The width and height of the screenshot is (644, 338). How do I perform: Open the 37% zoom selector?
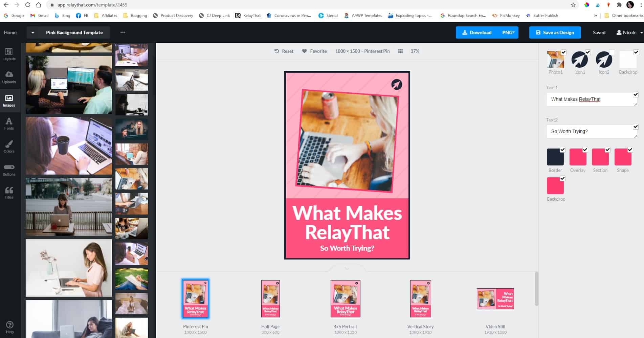click(415, 51)
